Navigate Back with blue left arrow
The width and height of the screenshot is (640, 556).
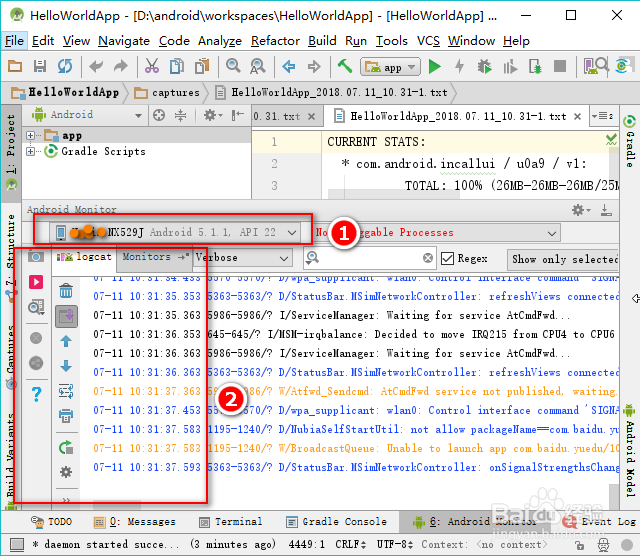(x=289, y=66)
